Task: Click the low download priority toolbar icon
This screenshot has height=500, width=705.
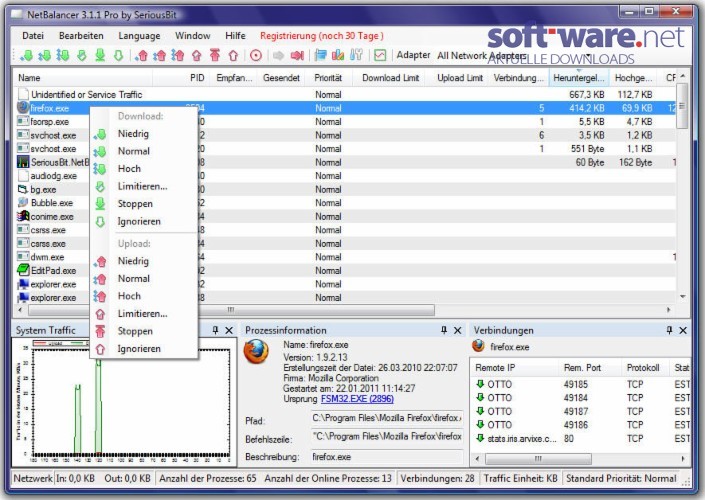Action: 27,56
